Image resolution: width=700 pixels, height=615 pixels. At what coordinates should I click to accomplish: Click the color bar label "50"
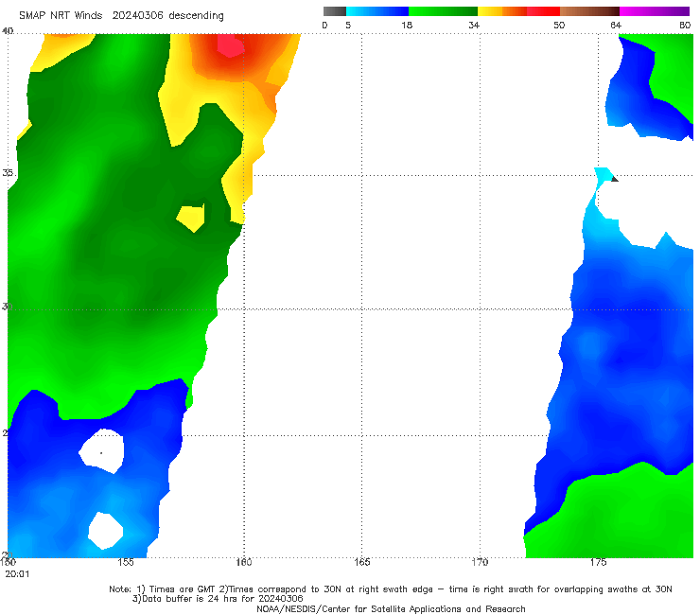coord(559,25)
